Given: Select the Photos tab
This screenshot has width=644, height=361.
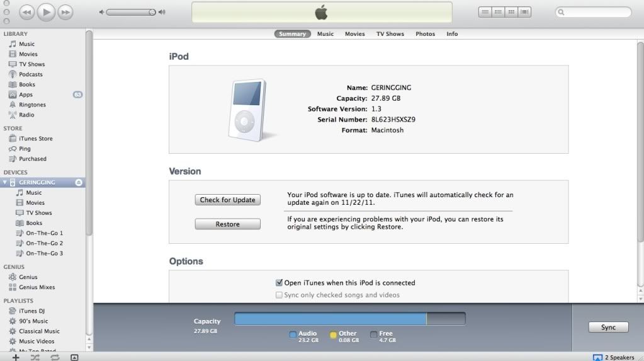Looking at the screenshot, I should click(x=425, y=34).
